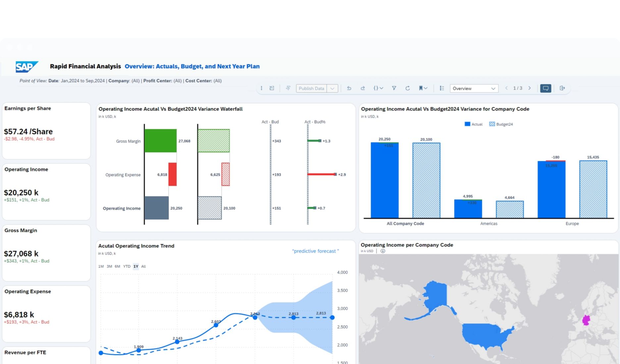620x364 pixels.
Task: Click the info icon beside 'in k USD'
Action: point(383,251)
